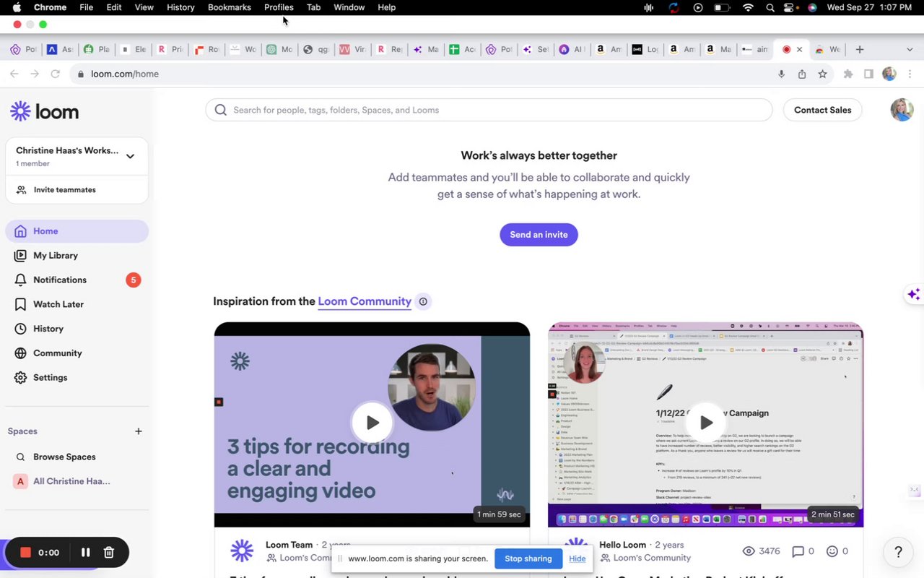Open Chrome tab search chevron

909,49
